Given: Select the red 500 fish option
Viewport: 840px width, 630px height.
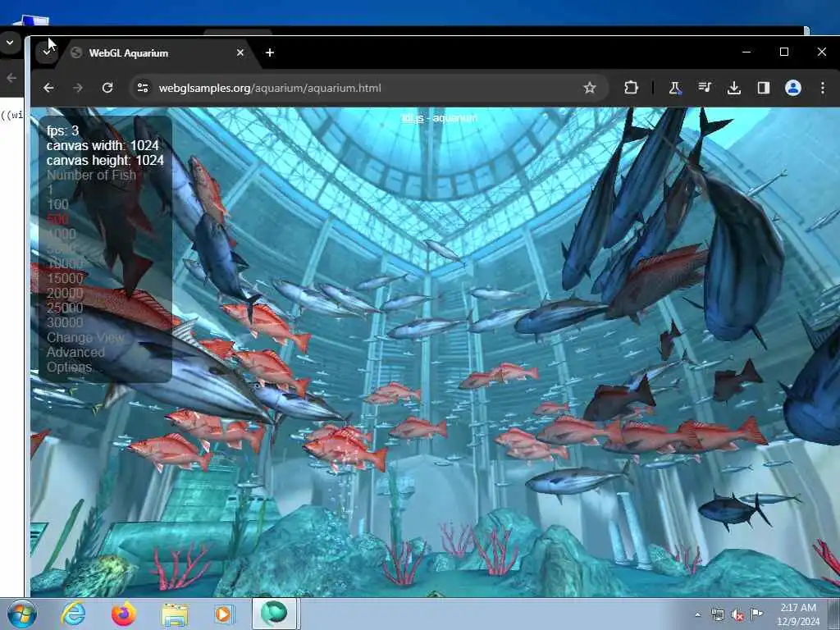Looking at the screenshot, I should coord(58,219).
